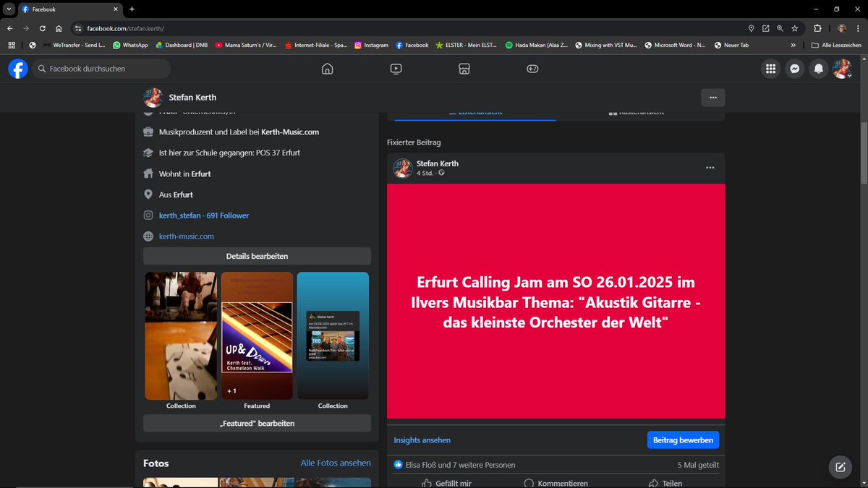Image resolution: width=868 pixels, height=488 pixels.
Task: Open the browser extensions icon
Action: pyautogui.click(x=817, y=28)
